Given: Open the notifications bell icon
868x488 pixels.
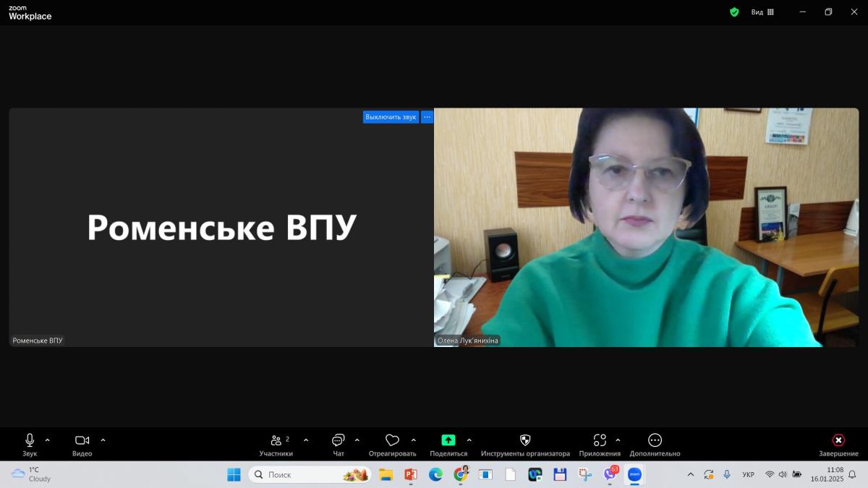Looking at the screenshot, I should (852, 475).
